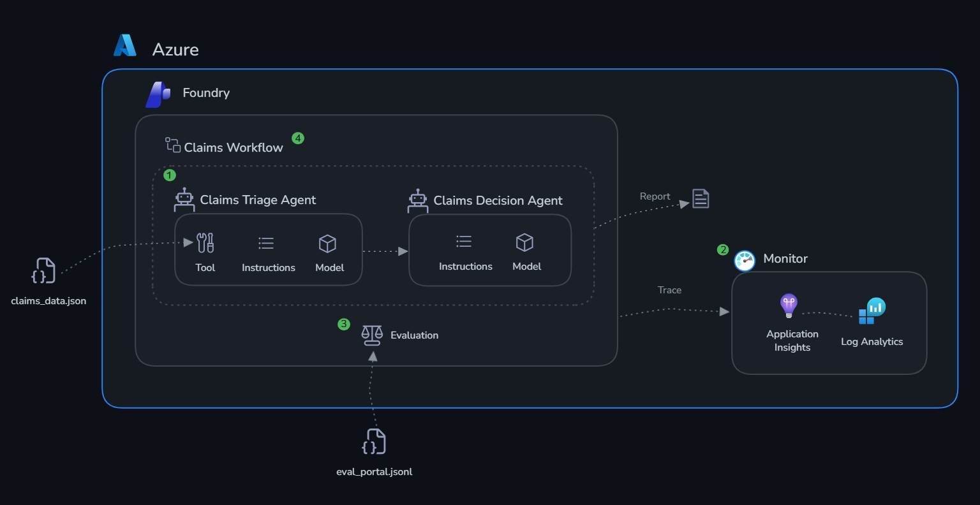Click the "Claims Triage Agent" label
The height and width of the screenshot is (505, 980).
point(258,200)
